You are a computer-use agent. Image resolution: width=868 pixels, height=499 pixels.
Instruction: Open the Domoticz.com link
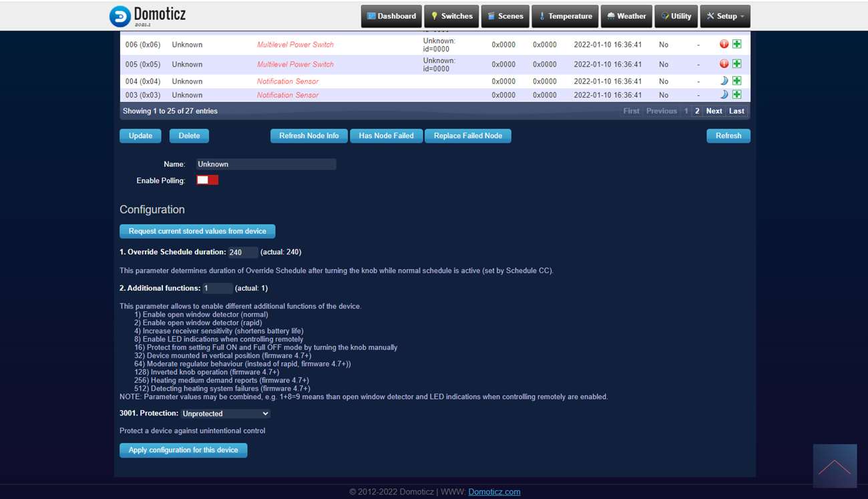[494, 492]
